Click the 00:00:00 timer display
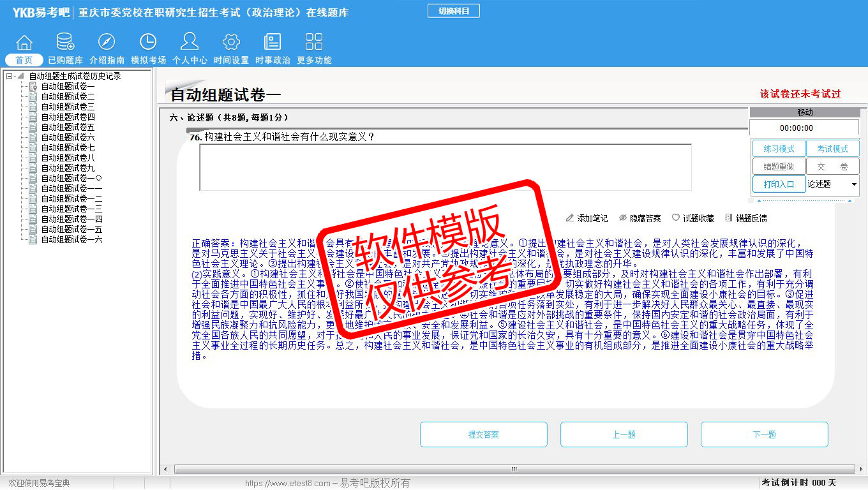This screenshot has width=868, height=490. tap(805, 128)
